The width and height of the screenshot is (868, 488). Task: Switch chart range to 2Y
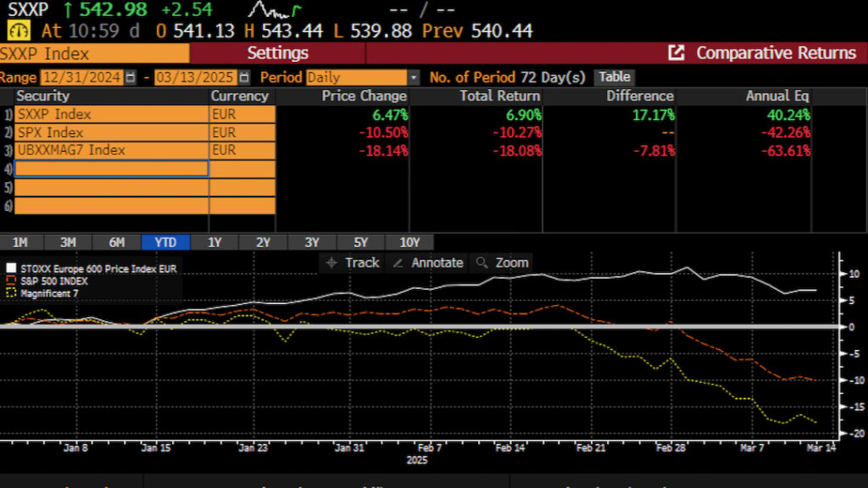pos(263,242)
